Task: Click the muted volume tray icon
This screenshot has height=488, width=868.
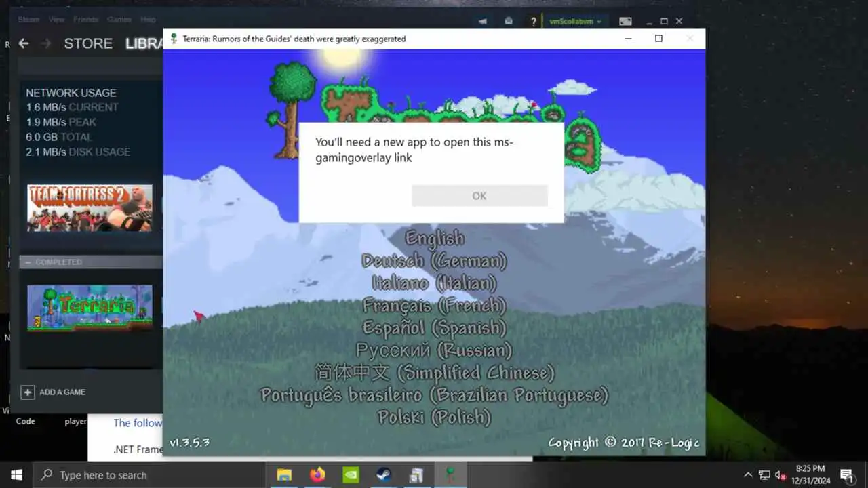Action: click(x=781, y=475)
